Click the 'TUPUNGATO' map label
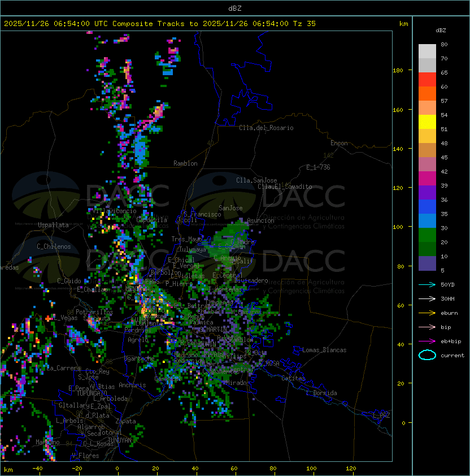 pos(92,393)
